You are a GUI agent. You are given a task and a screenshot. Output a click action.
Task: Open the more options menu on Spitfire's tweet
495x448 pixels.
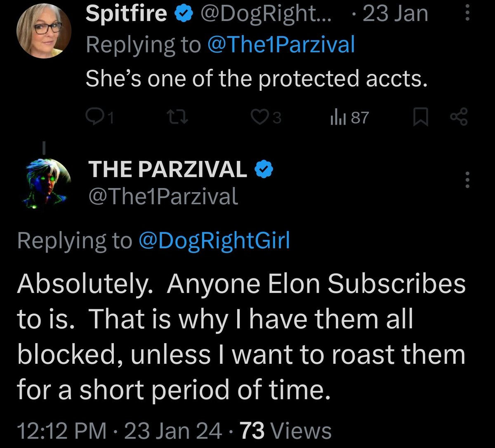[x=467, y=15]
